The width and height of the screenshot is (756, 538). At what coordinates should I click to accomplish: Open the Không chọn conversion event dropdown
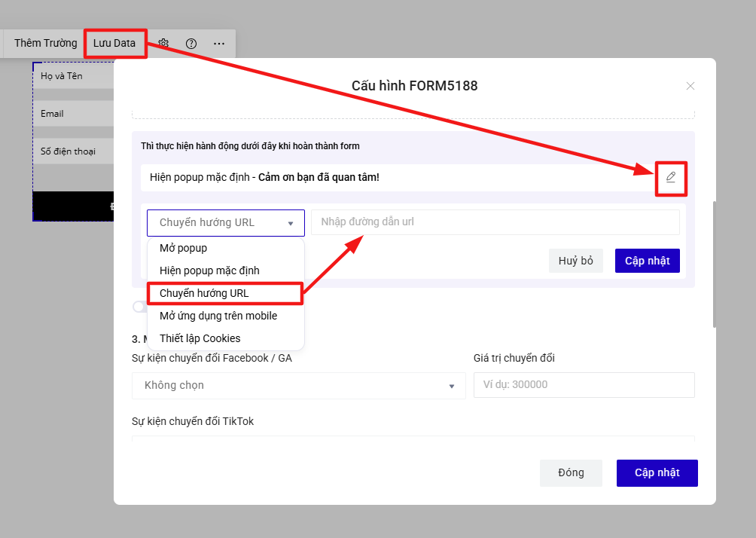click(298, 386)
